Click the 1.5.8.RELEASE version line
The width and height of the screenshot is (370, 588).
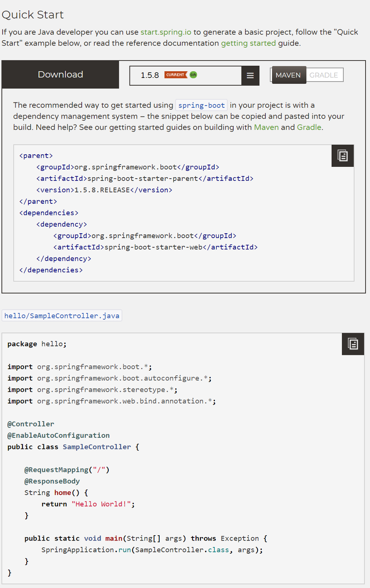pyautogui.click(x=104, y=190)
